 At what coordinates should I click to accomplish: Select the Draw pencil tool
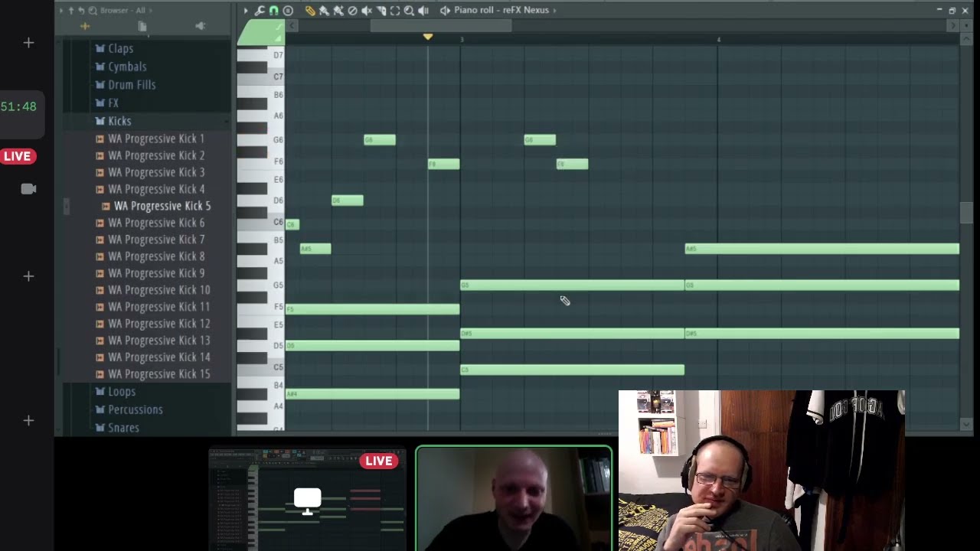point(310,11)
